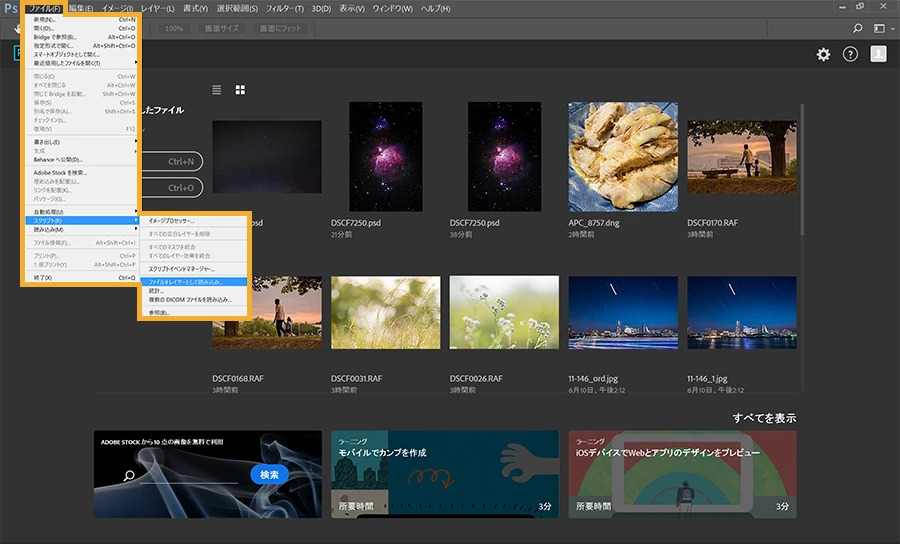Image resolution: width=900 pixels, height=544 pixels.
Task: Expand 最近使用したファイルを開く submenu
Action: (82, 63)
